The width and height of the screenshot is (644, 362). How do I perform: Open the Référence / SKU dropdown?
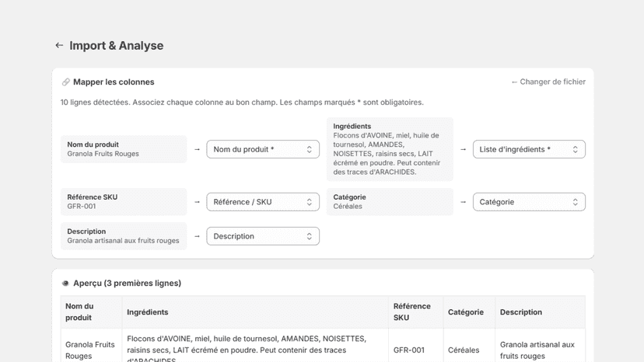(x=263, y=202)
